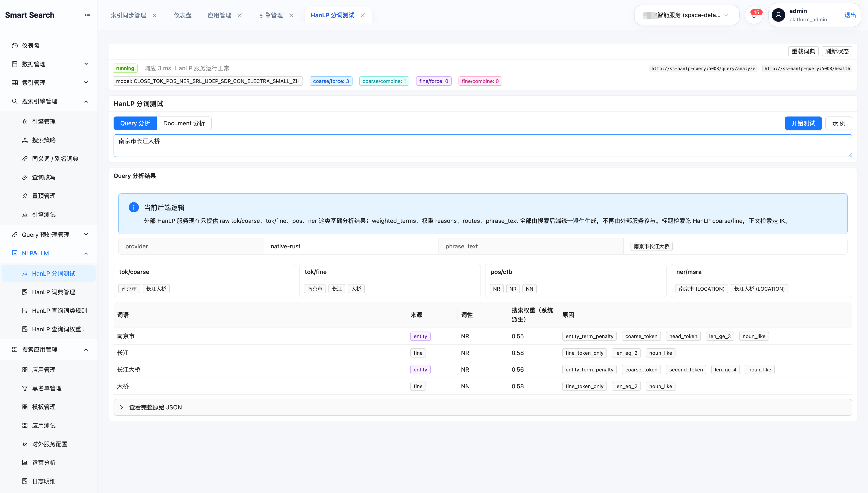Click the 数据管理 icon in sidebar
The image size is (868, 493).
tap(15, 64)
